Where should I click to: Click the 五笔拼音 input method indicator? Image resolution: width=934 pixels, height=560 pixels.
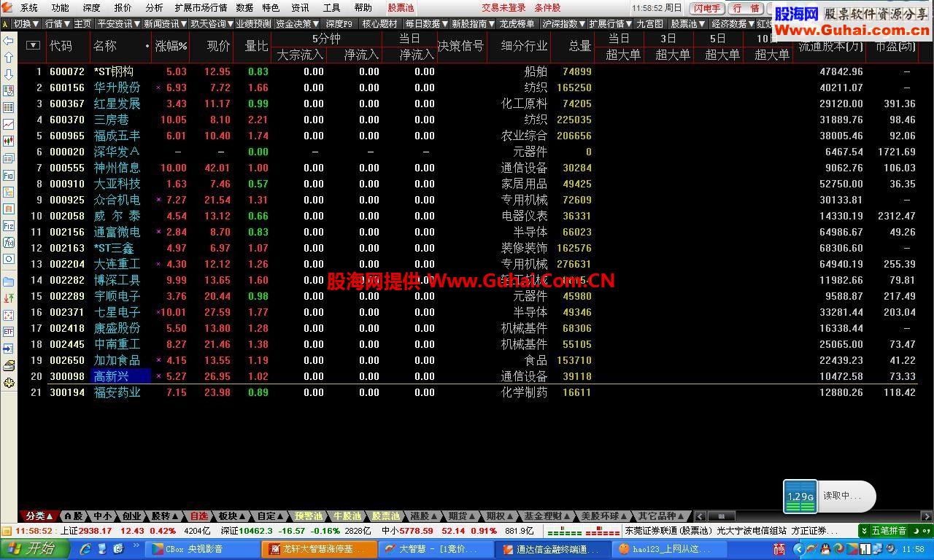coord(889,531)
